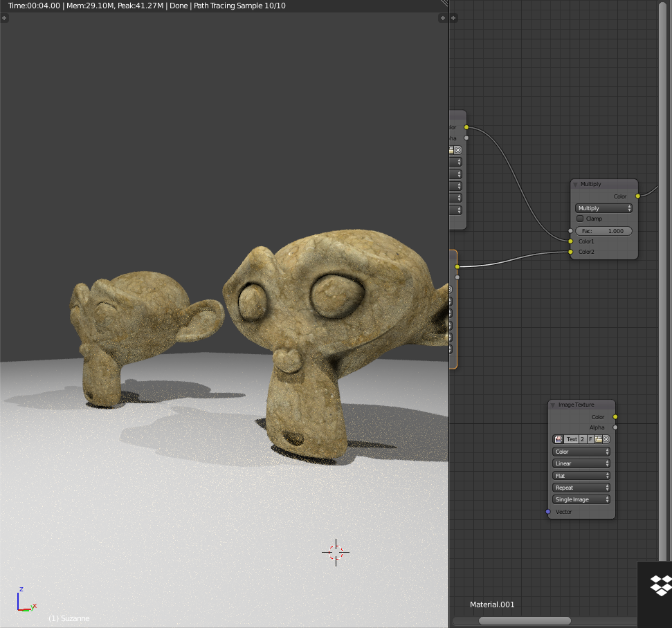Viewport: 672px width, 628px height.
Task: Collapse the Multiply node using header triangle
Action: click(575, 185)
